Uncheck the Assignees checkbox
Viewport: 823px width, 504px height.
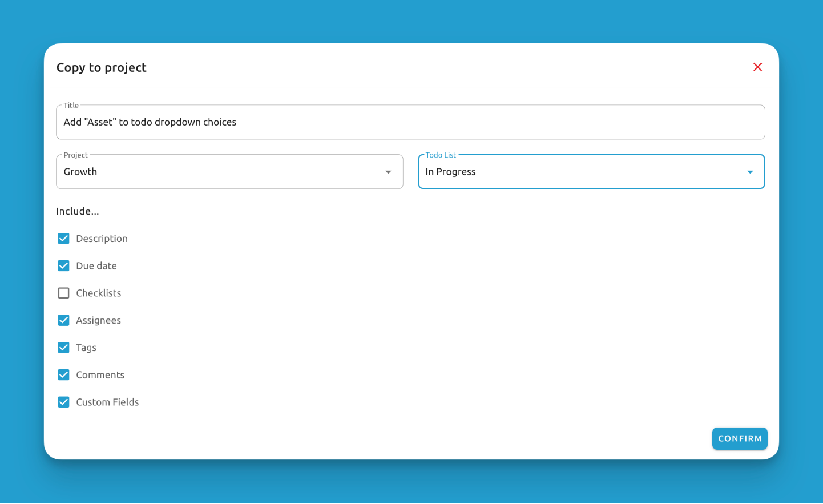tap(64, 320)
